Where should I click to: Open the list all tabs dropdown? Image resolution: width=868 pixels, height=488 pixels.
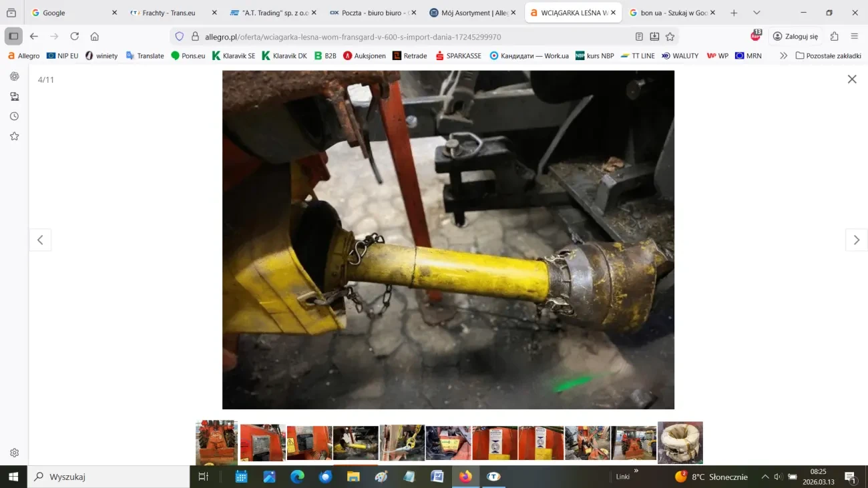(x=756, y=13)
